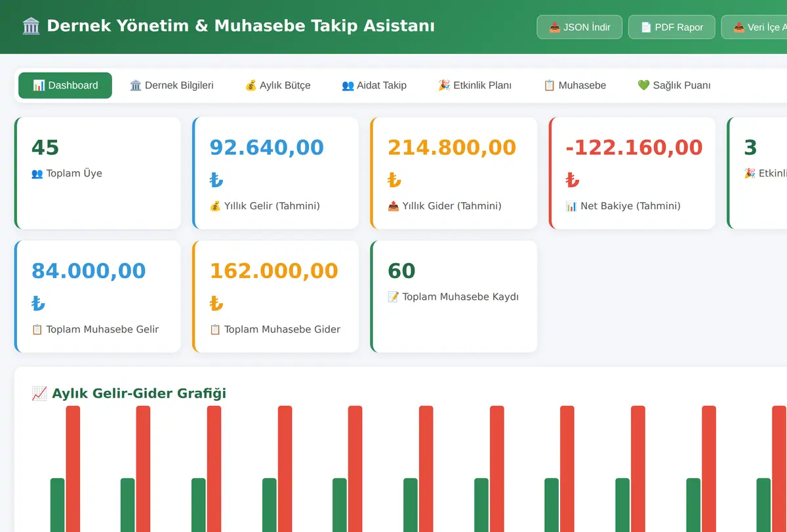The width and height of the screenshot is (787, 532).
Task: Click the money bag icon beside Yıllık Gelir
Action: click(215, 206)
